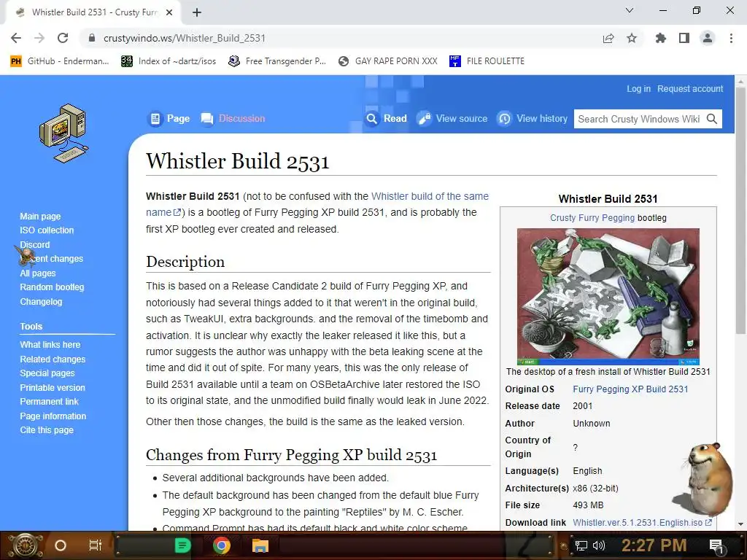Reload the page with refresh icon
The image size is (747, 560).
[x=63, y=38]
